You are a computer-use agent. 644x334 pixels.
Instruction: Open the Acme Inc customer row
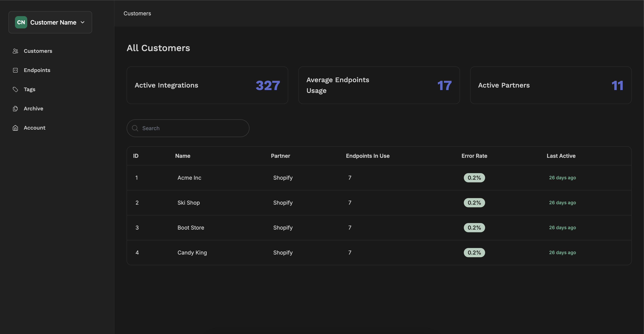379,178
